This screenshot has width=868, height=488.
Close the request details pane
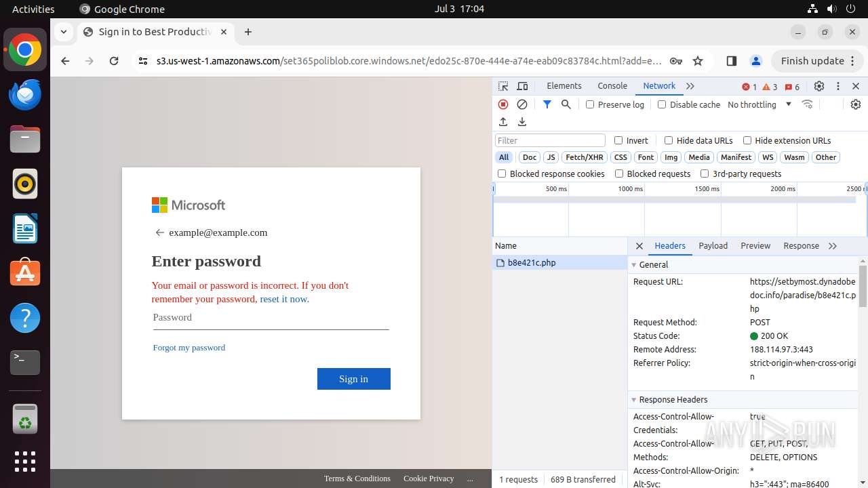click(x=639, y=246)
